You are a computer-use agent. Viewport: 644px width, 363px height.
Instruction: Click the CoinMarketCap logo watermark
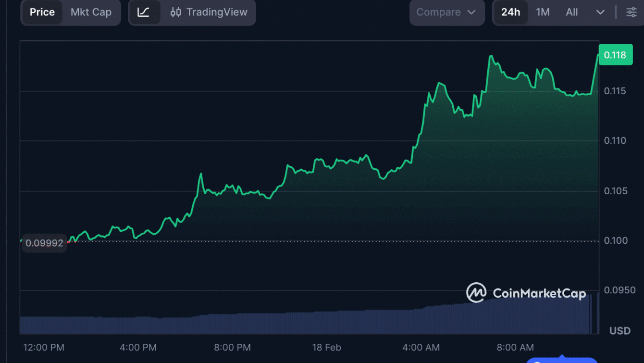tap(526, 293)
